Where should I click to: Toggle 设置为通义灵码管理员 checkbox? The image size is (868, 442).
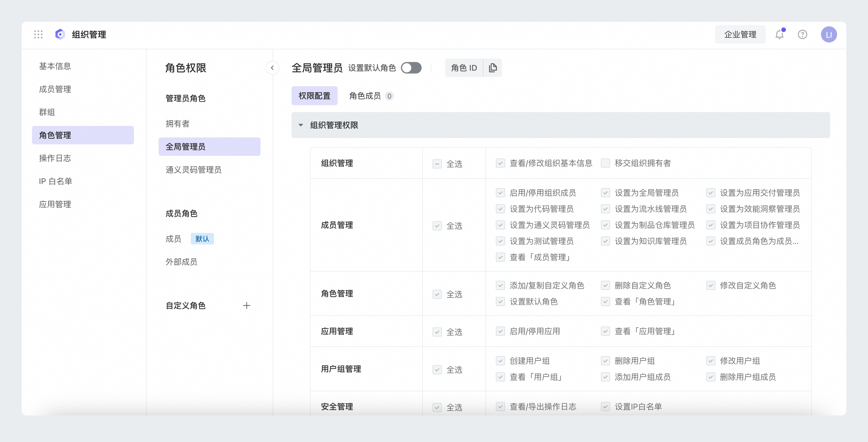pyautogui.click(x=500, y=225)
